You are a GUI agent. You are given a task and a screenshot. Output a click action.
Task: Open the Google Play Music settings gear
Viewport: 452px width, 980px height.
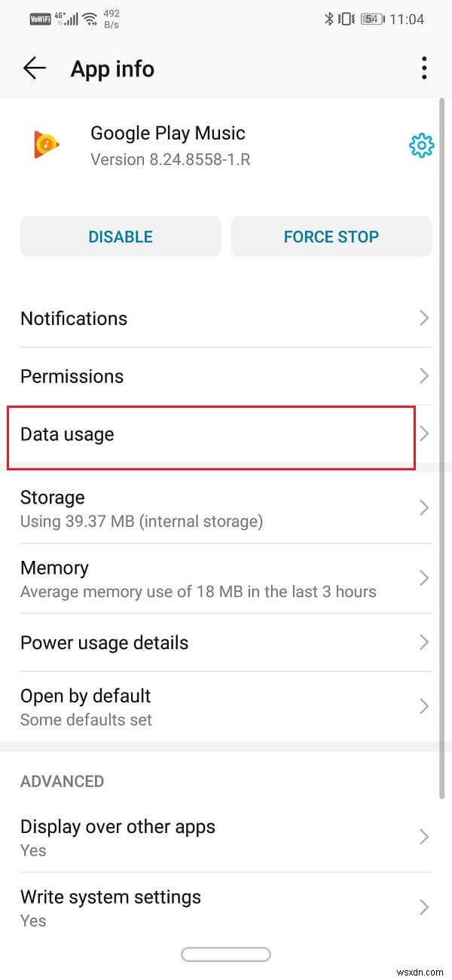421,145
